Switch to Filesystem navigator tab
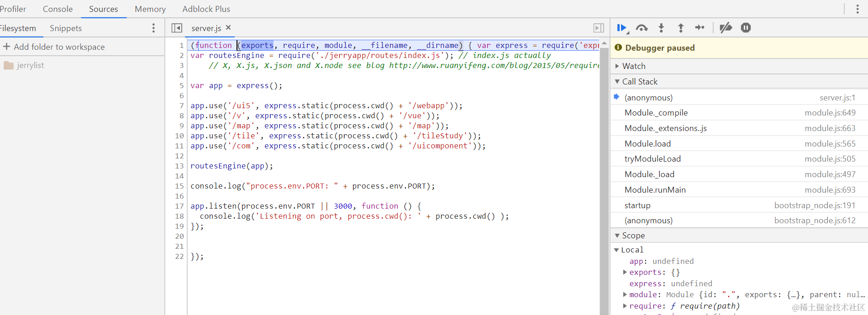The height and width of the screenshot is (315, 868). (18, 28)
